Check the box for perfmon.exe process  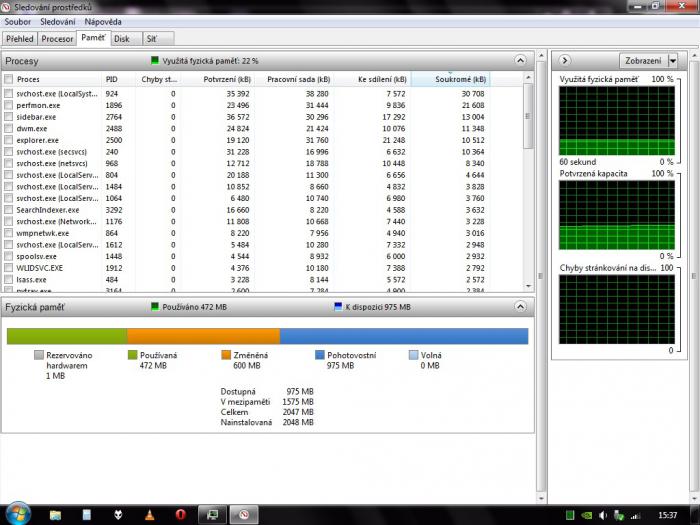tap(9, 105)
